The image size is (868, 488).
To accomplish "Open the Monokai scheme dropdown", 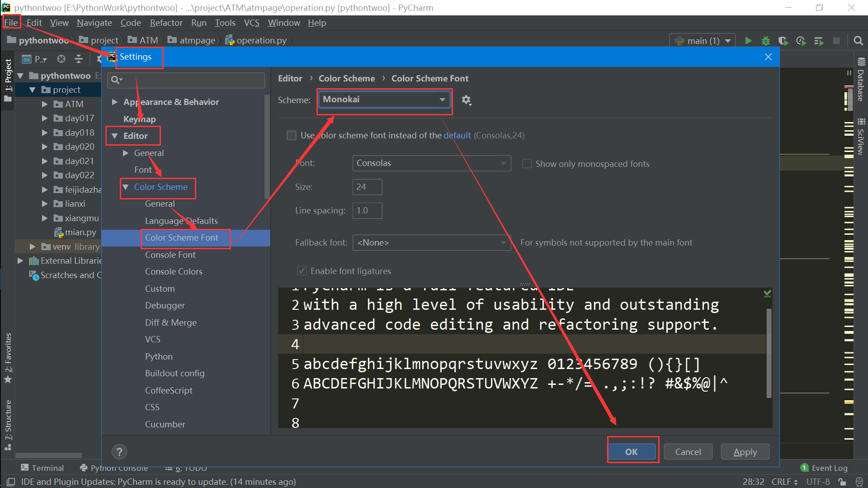I will (385, 99).
